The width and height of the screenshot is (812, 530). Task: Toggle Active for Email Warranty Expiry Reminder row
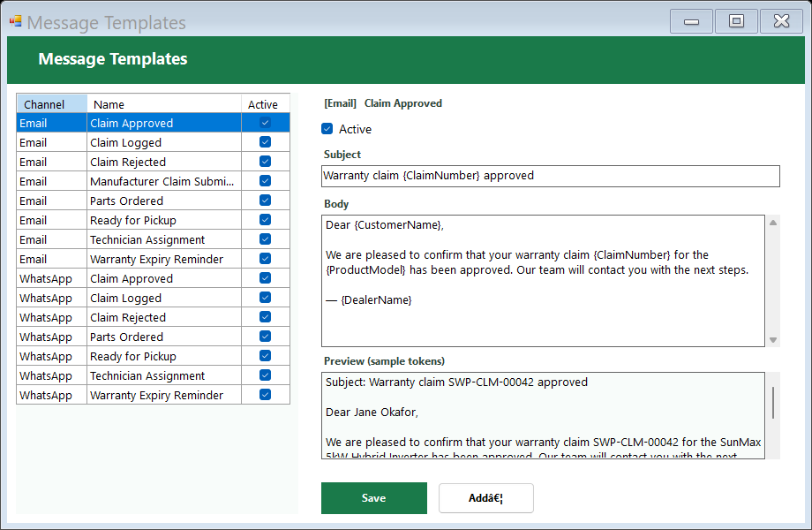point(265,259)
